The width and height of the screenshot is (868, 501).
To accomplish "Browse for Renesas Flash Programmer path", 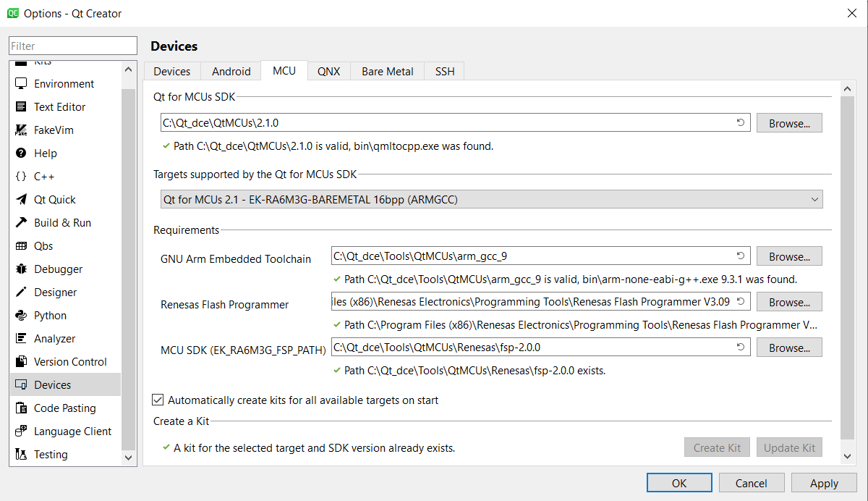I will [x=789, y=302].
